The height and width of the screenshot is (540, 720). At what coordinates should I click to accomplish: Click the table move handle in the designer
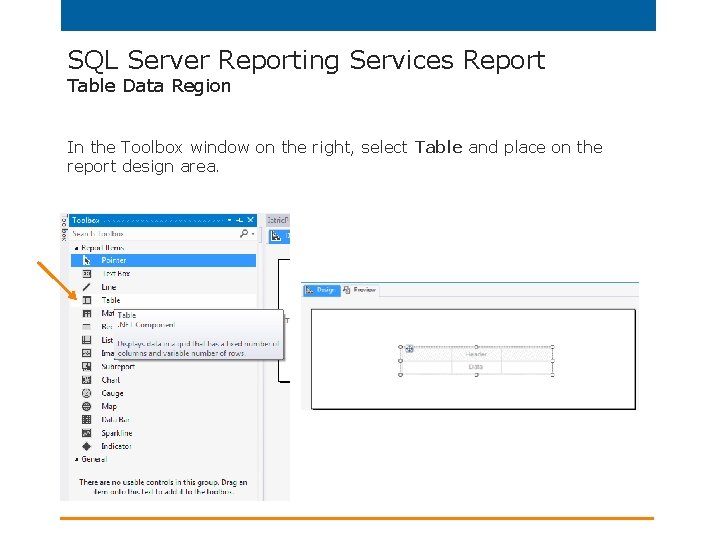(x=409, y=349)
